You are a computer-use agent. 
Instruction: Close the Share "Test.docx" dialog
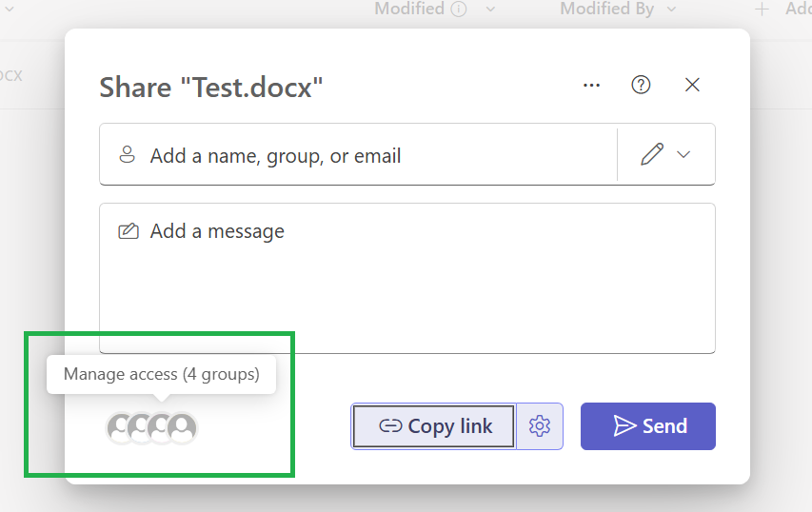(692, 85)
